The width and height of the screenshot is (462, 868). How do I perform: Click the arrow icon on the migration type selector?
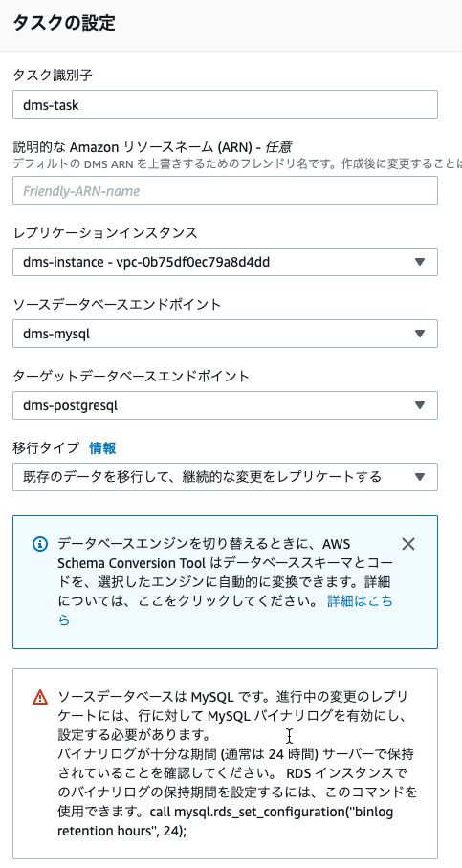[x=420, y=477]
